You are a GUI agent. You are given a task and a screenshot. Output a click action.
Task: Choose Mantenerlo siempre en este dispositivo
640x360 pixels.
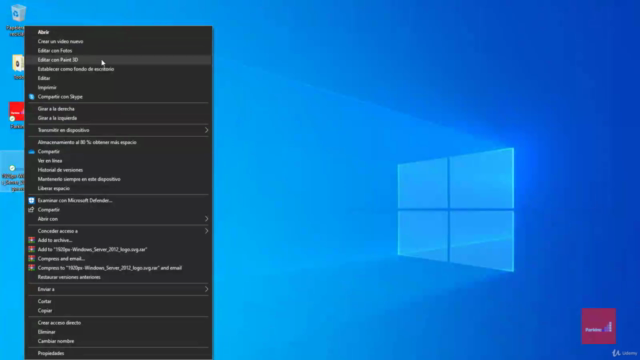point(118,179)
